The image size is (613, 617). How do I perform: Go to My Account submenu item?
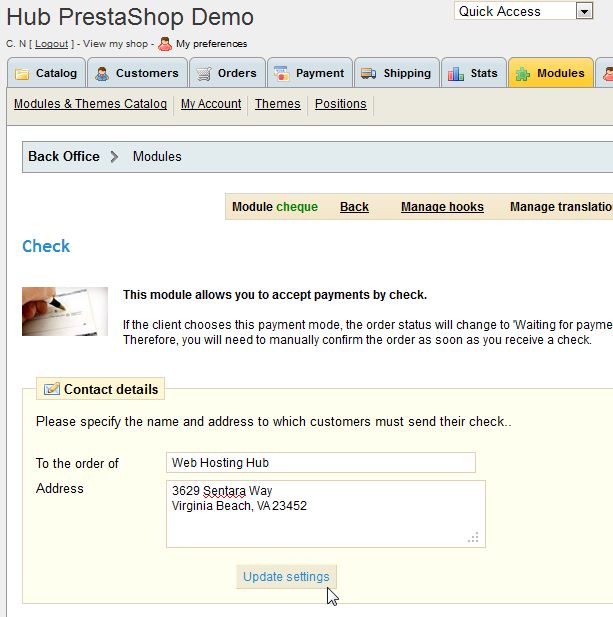(x=211, y=104)
